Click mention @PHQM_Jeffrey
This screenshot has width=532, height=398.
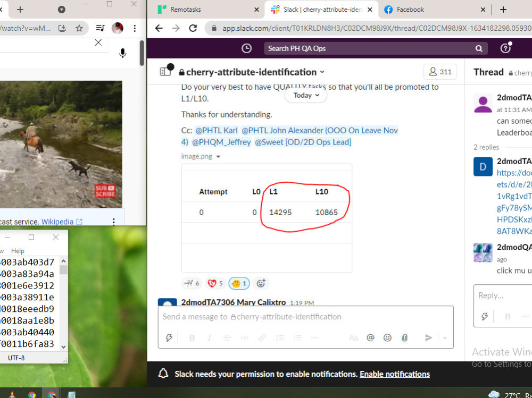tap(221, 142)
